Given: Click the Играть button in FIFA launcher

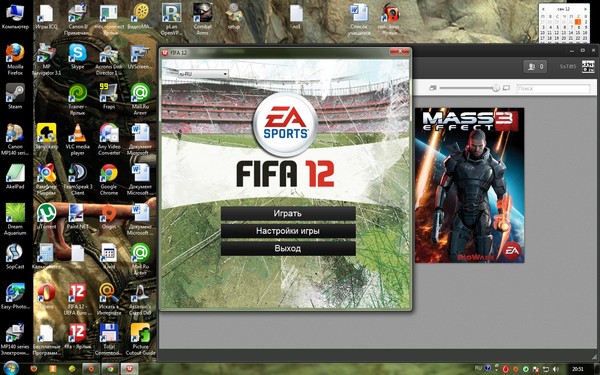Looking at the screenshot, I should click(288, 214).
